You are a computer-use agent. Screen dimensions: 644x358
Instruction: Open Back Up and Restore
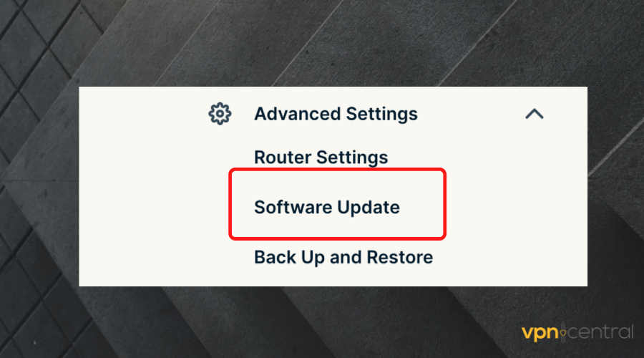(x=343, y=257)
